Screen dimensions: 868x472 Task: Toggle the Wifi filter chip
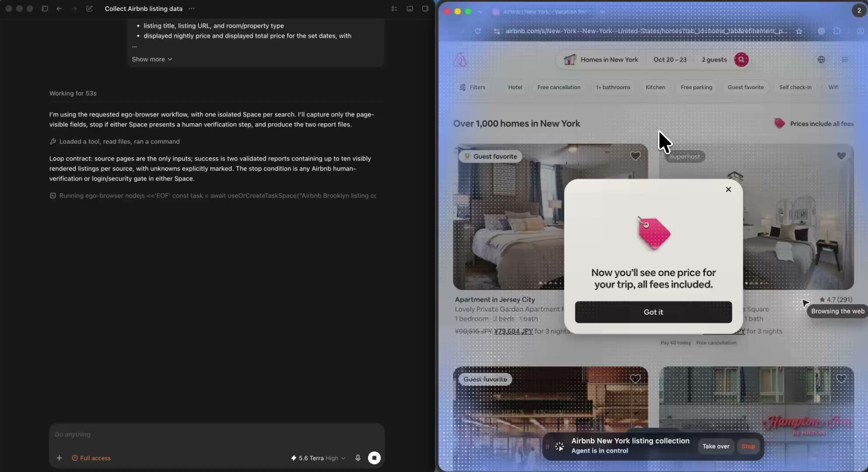tap(833, 87)
